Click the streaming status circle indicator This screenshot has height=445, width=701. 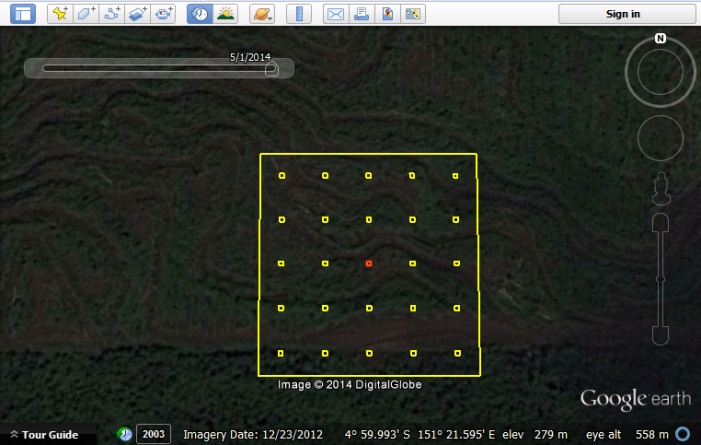[x=683, y=434]
